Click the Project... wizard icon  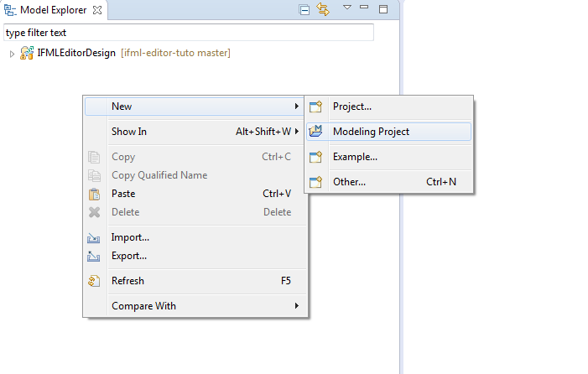click(315, 106)
